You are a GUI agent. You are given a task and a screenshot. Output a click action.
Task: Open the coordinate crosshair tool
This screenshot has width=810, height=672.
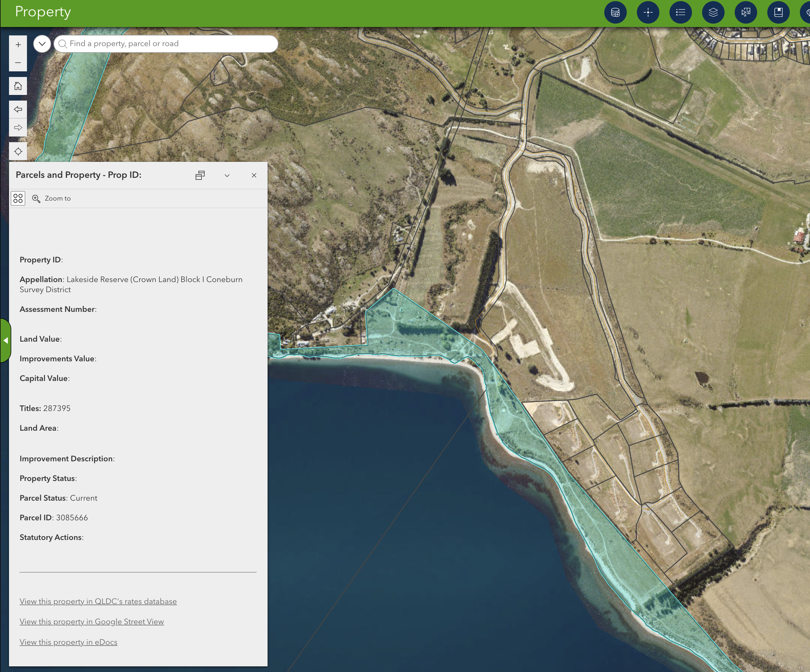(648, 13)
